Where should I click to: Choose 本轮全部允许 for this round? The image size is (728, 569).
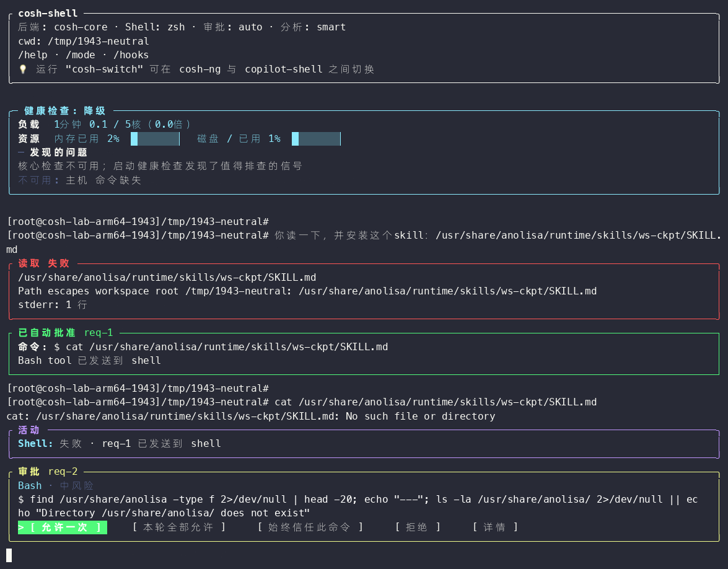coord(179,527)
